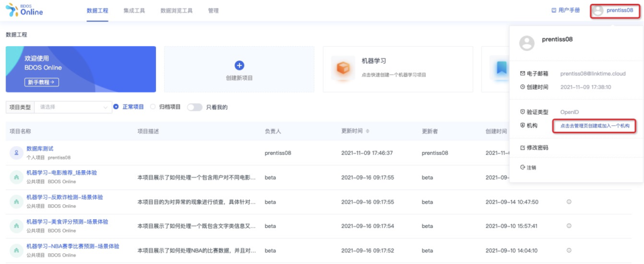Click the public project icon beside 美食评分预测 project
Viewport: 644px width, 264px height.
click(x=16, y=226)
